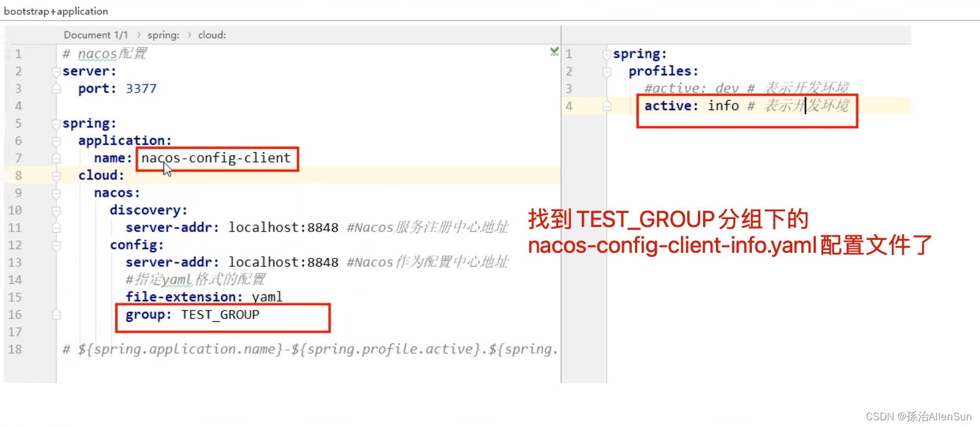Click the 'file-extension:' key
The image size is (980, 427).
click(x=184, y=297)
